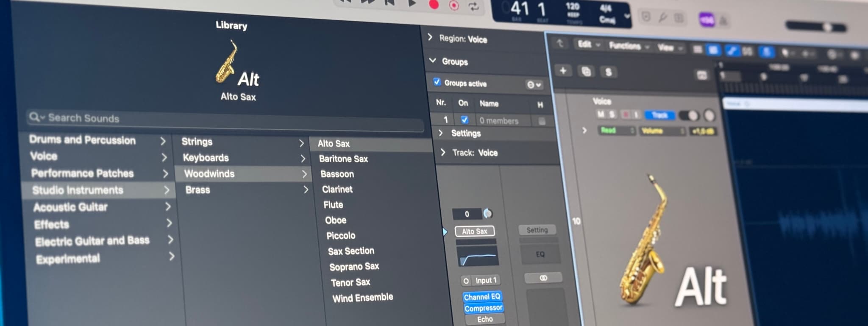Screen dimensions: 868x326
Task: Start playback with the Play button
Action: (x=412, y=4)
